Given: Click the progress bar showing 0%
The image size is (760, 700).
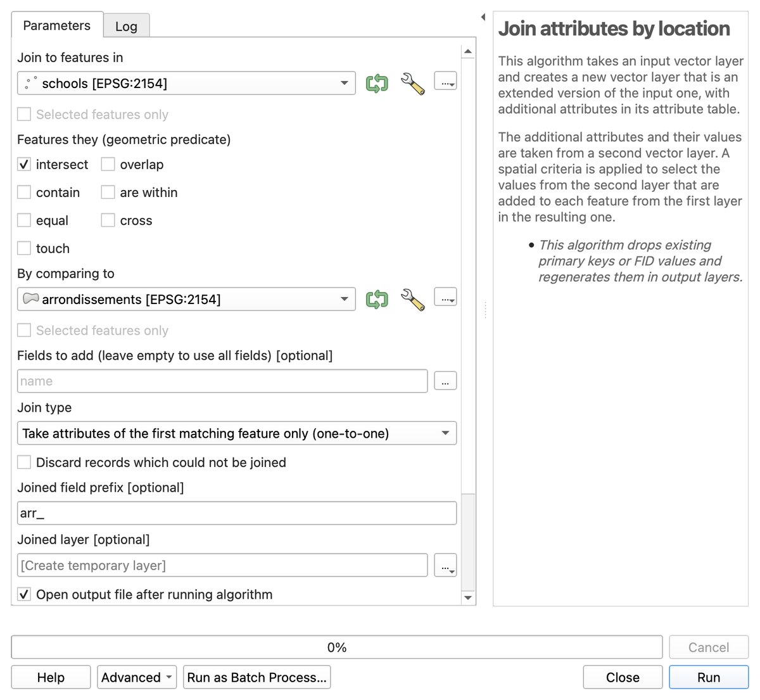Looking at the screenshot, I should coord(337,647).
